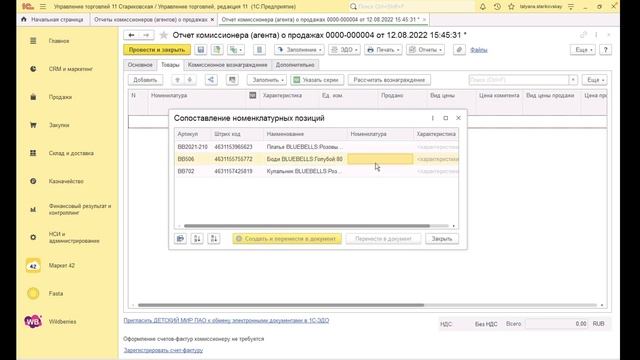Viewport: 640px width, 360px height.
Task: Click Рассчитать вознаграждение button
Action: pos(389,80)
